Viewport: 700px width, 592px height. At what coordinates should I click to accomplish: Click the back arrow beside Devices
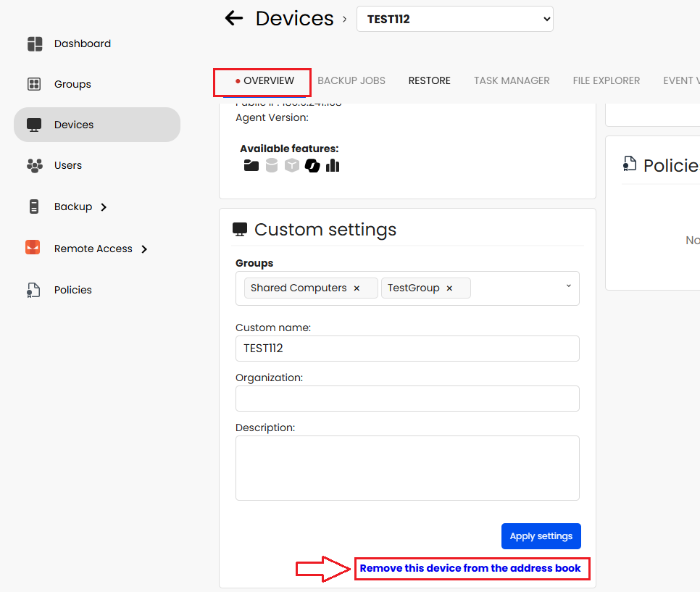tap(233, 18)
